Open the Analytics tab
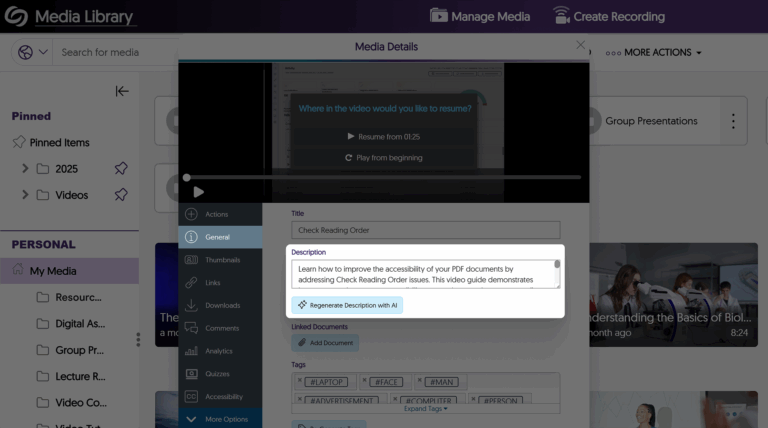Image resolution: width=768 pixels, height=428 pixels. click(220, 351)
